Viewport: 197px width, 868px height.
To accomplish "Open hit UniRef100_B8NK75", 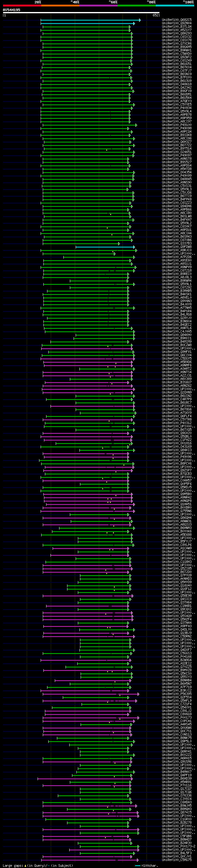I will 177,737.
